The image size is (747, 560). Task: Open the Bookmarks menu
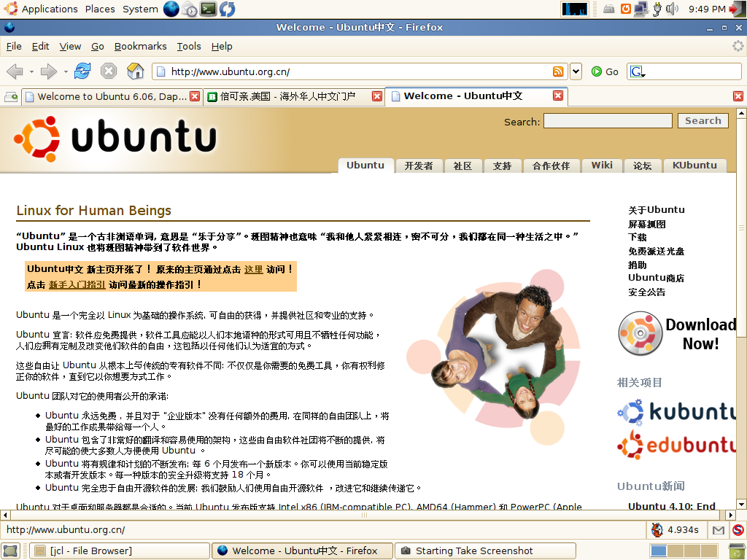pos(141,46)
